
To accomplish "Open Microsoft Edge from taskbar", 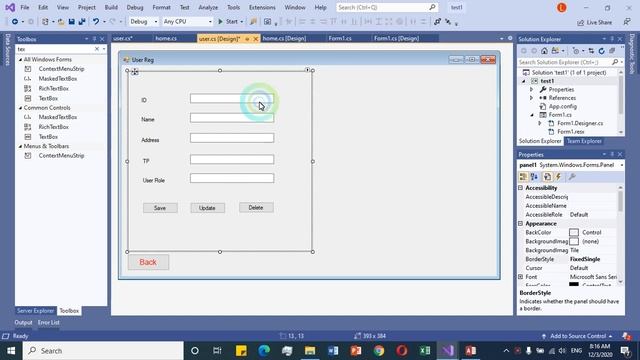I will pos(264,351).
